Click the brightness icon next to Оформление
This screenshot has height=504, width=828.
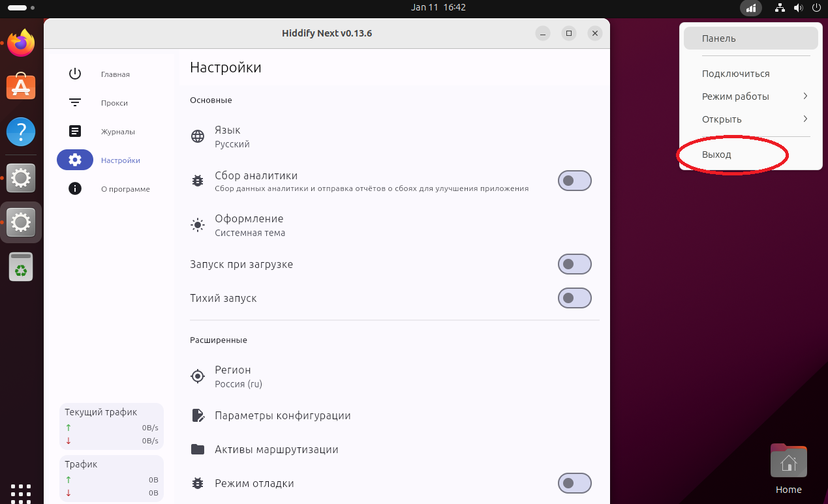(x=198, y=225)
